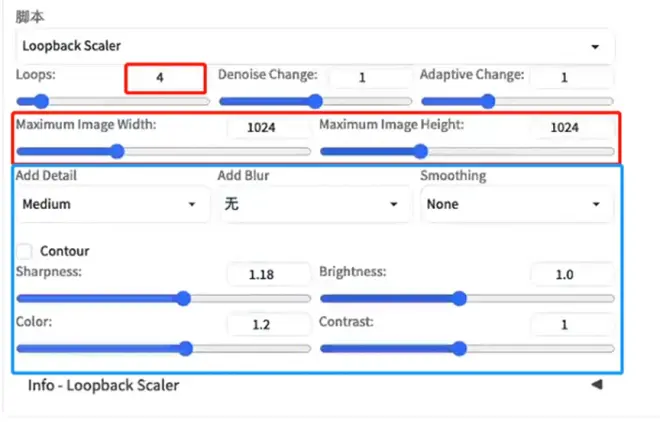Open the Loopback Scaler script dropdown
Image resolution: width=660 pixels, height=422 pixels.
tap(315, 46)
